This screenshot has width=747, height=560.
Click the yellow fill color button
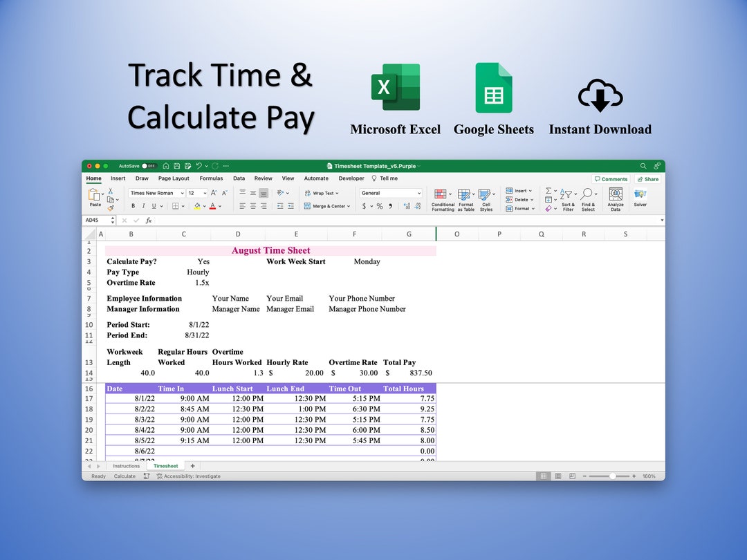coord(197,206)
